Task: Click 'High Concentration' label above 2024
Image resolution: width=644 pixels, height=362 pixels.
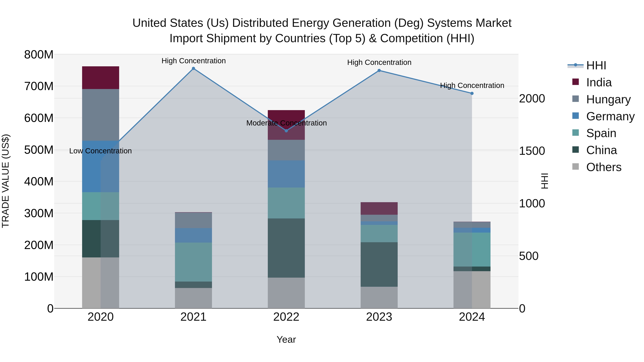Action: (x=472, y=85)
